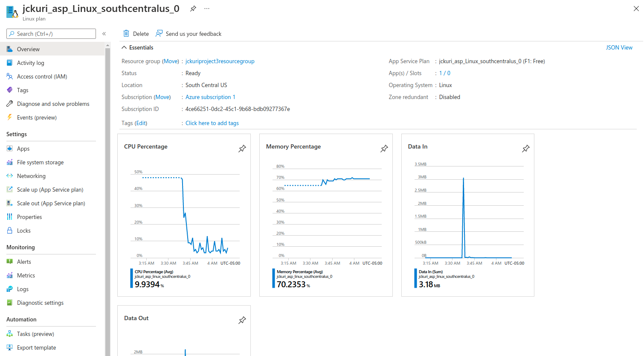Viewport: 644px width, 356px height.
Task: Collapse the left navigation menu
Action: pos(104,34)
